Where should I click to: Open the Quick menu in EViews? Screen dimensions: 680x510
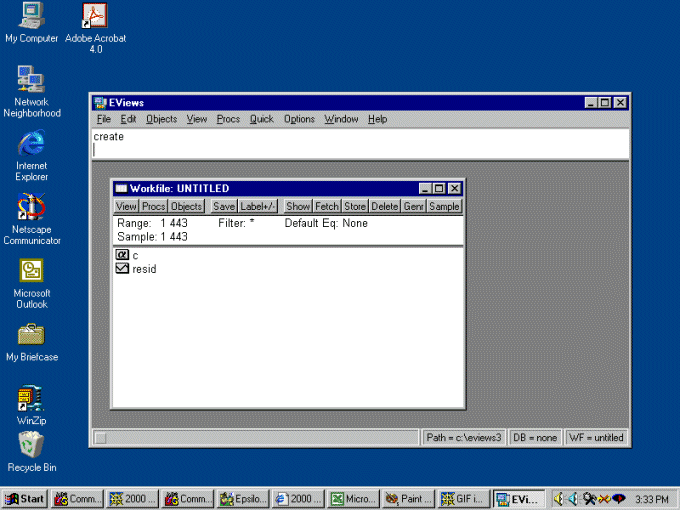261,119
